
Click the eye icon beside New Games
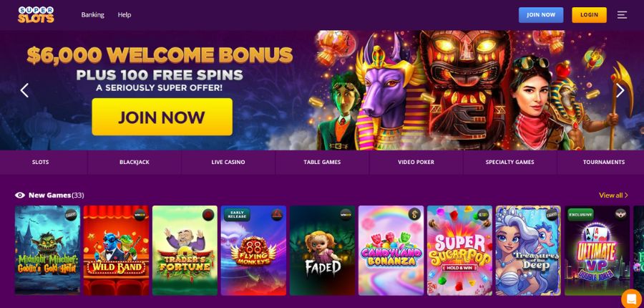pyautogui.click(x=20, y=196)
